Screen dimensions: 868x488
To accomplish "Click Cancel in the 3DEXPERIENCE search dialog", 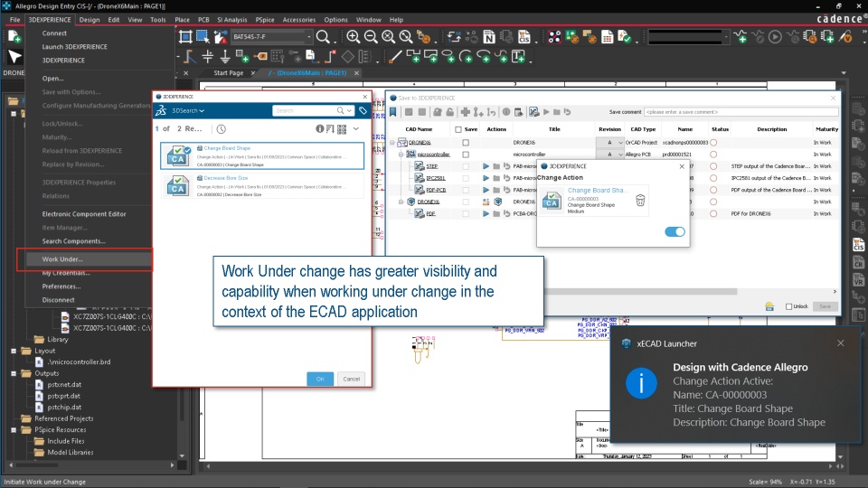I will coord(351,379).
